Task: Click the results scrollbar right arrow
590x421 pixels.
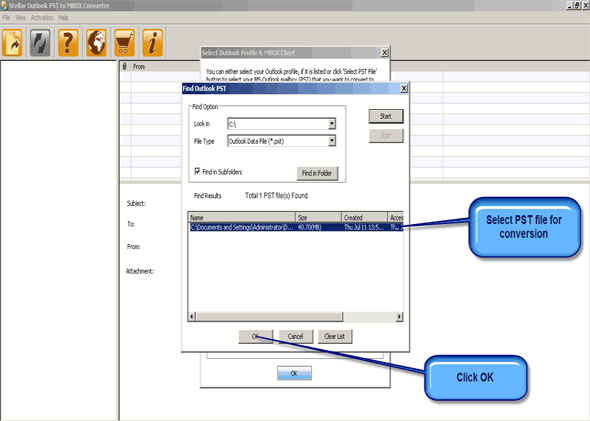Action: (399, 317)
